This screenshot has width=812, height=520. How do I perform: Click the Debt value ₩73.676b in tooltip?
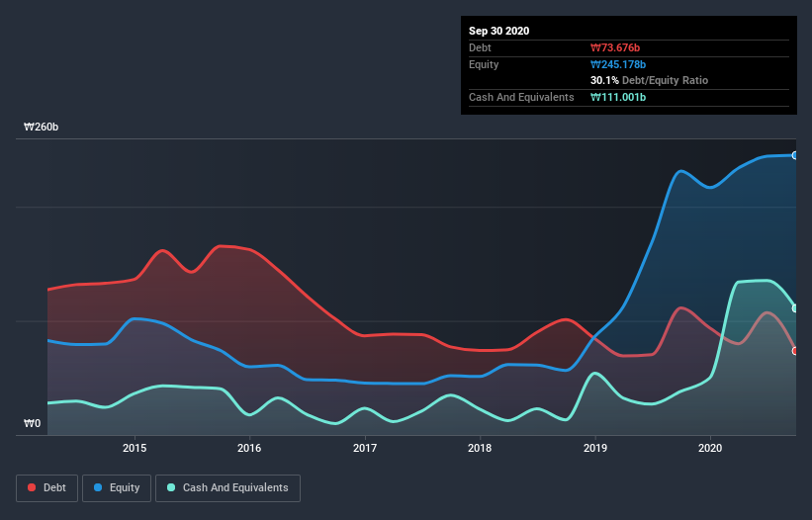[615, 47]
